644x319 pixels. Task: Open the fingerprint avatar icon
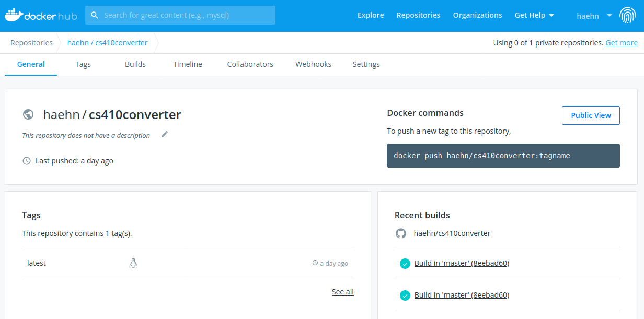(x=628, y=16)
